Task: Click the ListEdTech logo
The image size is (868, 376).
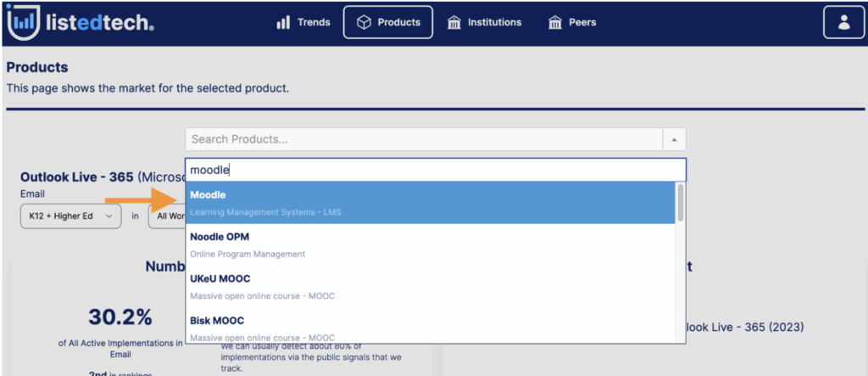Action: pyautogui.click(x=81, y=22)
